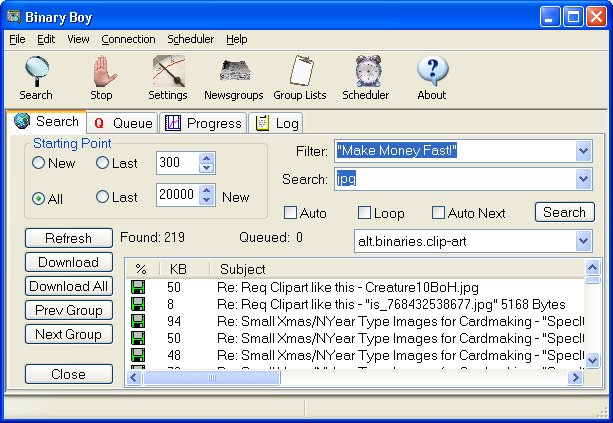Image resolution: width=613 pixels, height=423 pixels.
Task: Click the results list scroll down arrow
Action: [x=592, y=360]
